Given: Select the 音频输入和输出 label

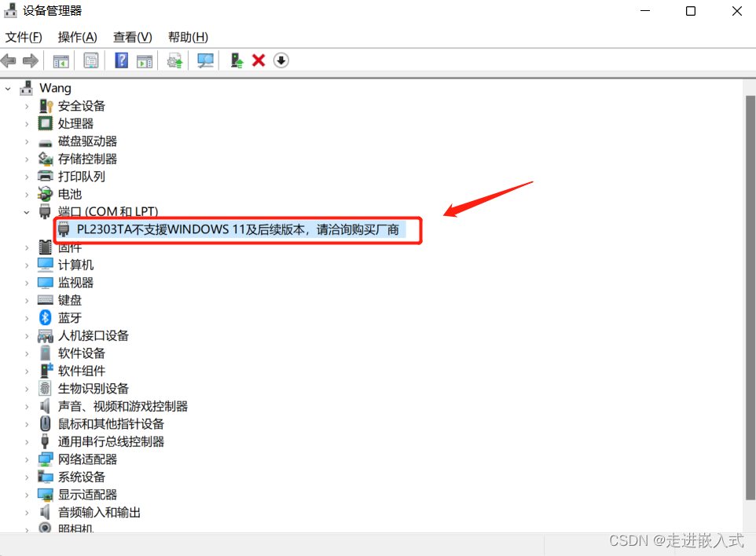Looking at the screenshot, I should 99,512.
